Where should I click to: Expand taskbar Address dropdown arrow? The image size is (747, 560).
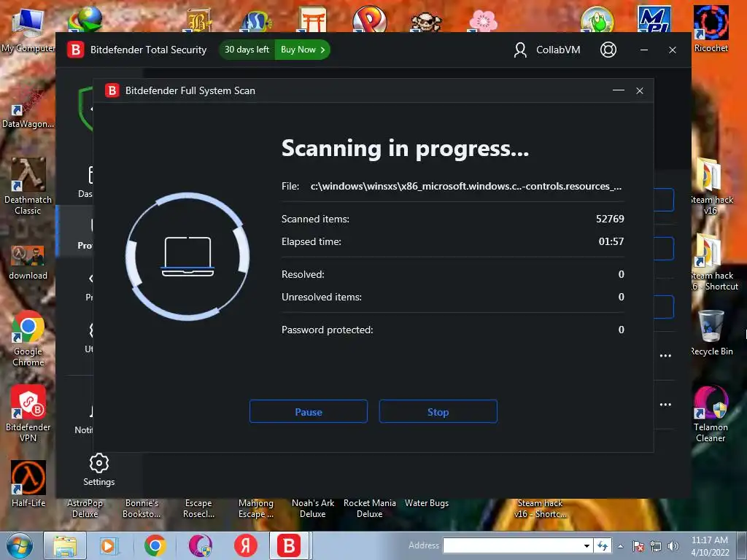point(587,545)
